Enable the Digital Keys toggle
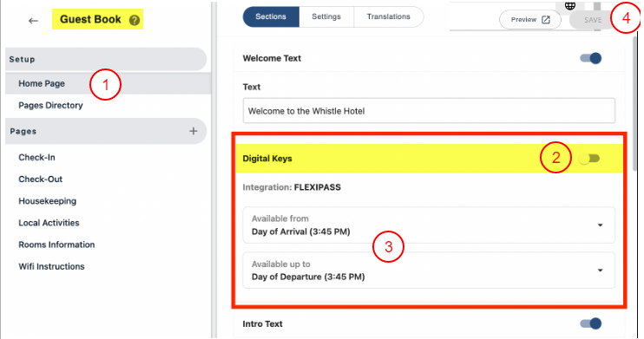 click(589, 159)
